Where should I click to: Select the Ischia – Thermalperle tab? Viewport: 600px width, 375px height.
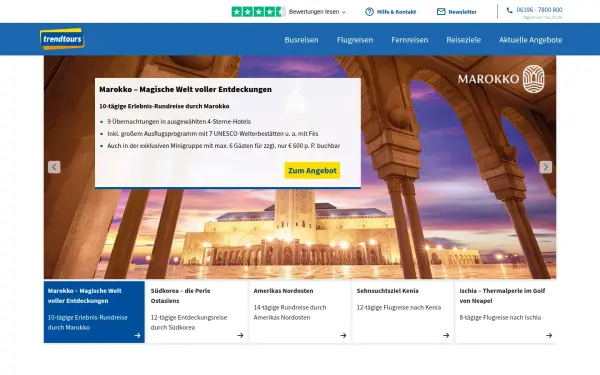tap(506, 312)
